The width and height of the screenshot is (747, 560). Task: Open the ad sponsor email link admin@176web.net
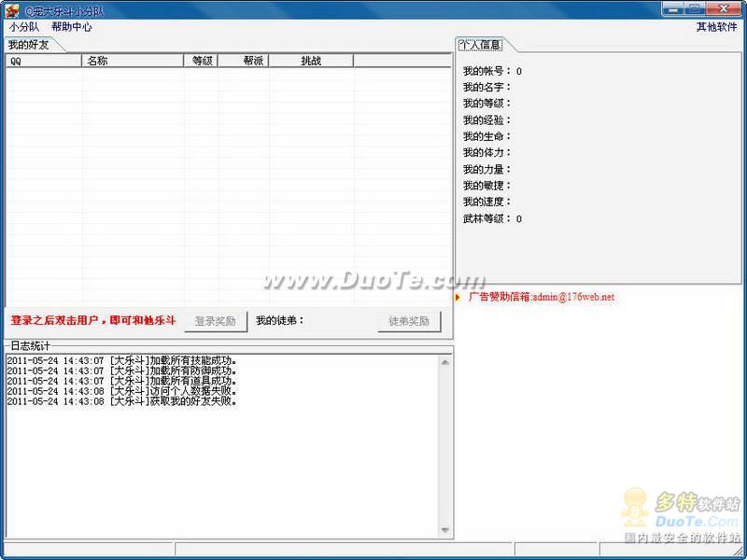(573, 297)
